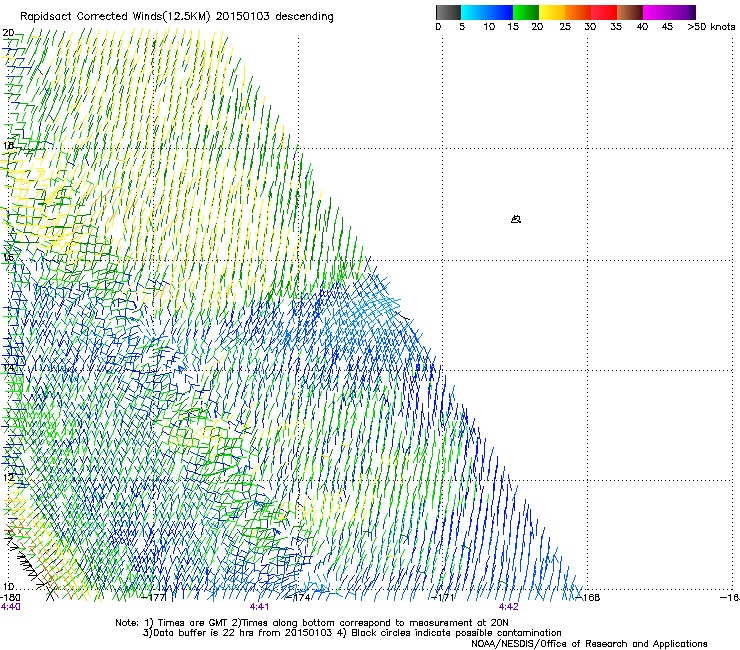Viewport: 740px width, 650px height.
Task: Click the purple time stamp '4:42'
Action: (508, 607)
